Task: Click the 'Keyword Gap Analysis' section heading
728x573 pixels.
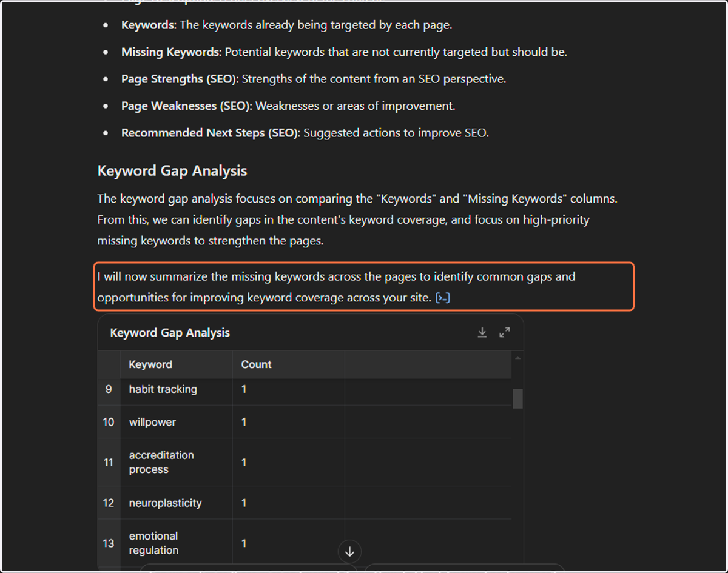Action: pos(172,171)
